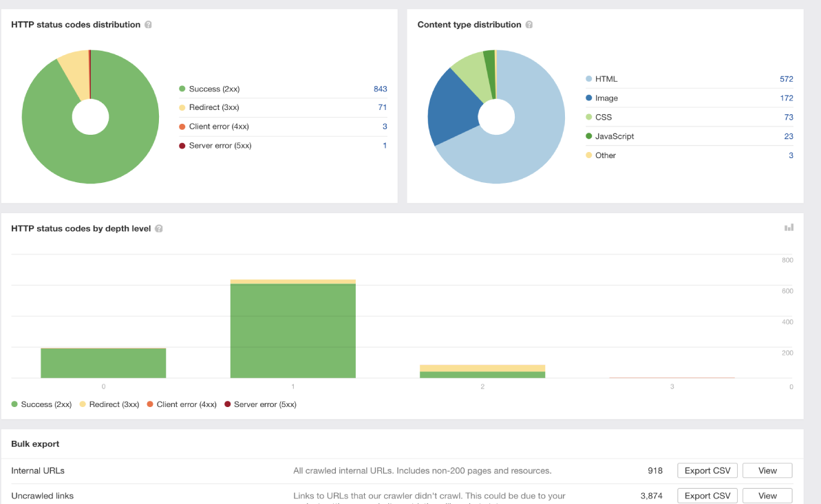
Task: Click the green Success bar at depth 1
Action: tap(292, 331)
